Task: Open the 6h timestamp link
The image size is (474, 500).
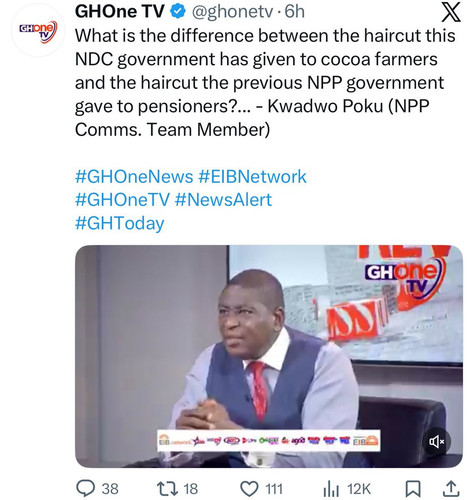Action: pos(295,12)
